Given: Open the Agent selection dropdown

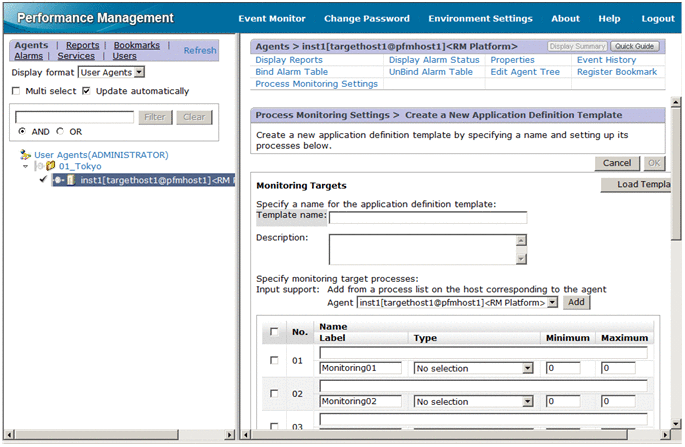Looking at the screenshot, I should [552, 302].
